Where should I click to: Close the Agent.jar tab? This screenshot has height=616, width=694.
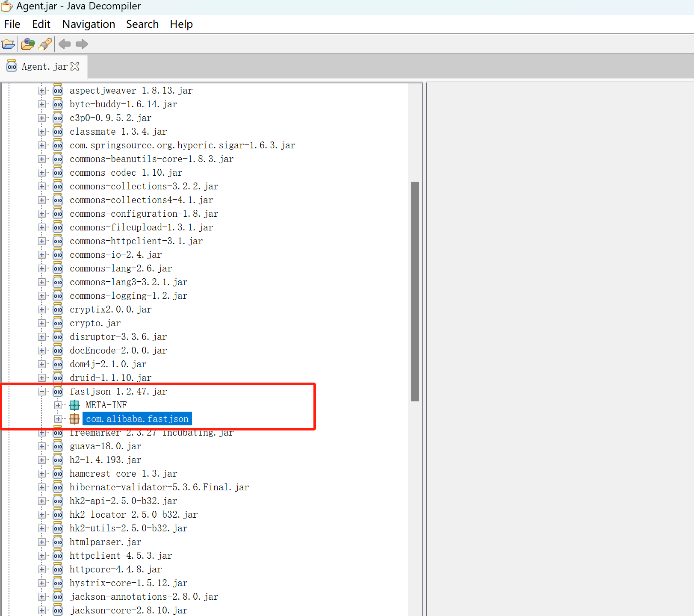point(75,66)
